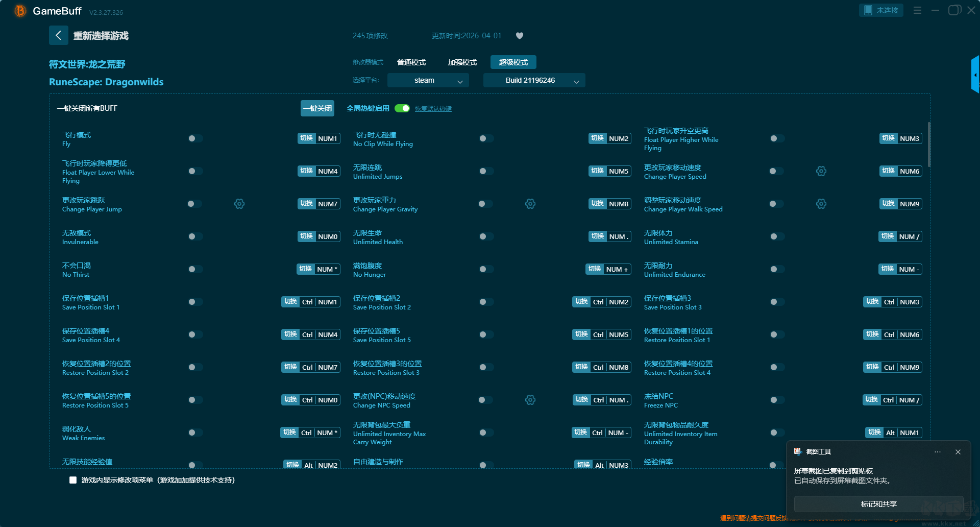Dismiss the snipping tool notification
Screen dimensions: 980x527
click(958, 452)
